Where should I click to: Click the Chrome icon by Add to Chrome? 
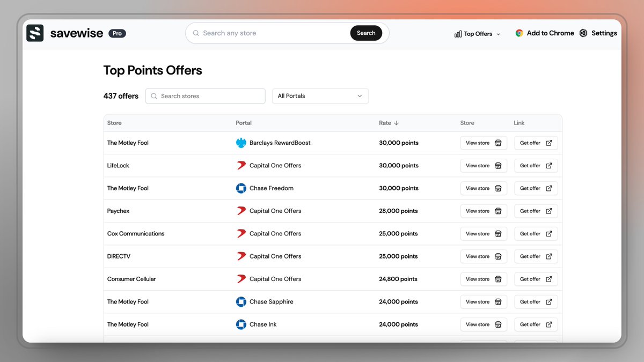click(x=519, y=33)
